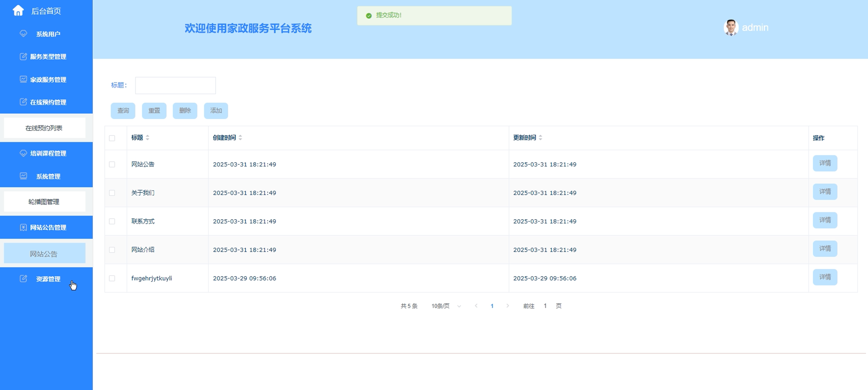Click the 添加 button
The width and height of the screenshot is (868, 390).
click(x=216, y=110)
